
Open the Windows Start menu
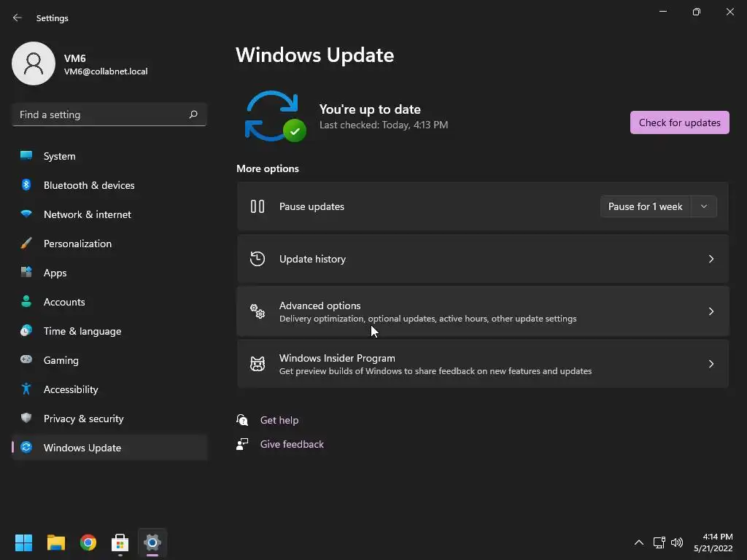[x=23, y=542]
